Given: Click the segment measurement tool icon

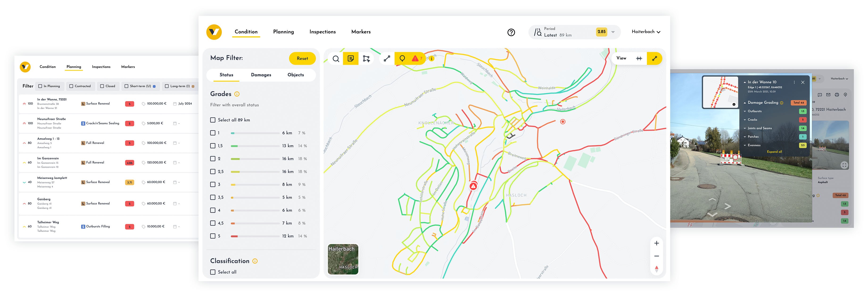Looking at the screenshot, I should [x=386, y=58].
